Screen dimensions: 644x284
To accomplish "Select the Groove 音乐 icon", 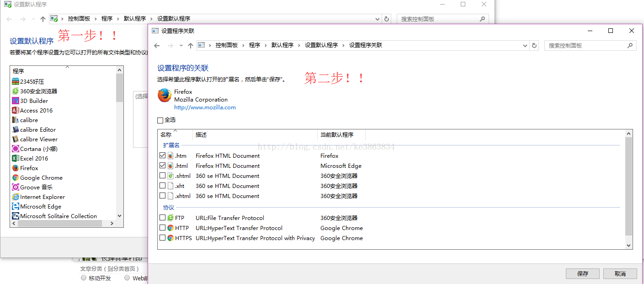I will [x=16, y=187].
